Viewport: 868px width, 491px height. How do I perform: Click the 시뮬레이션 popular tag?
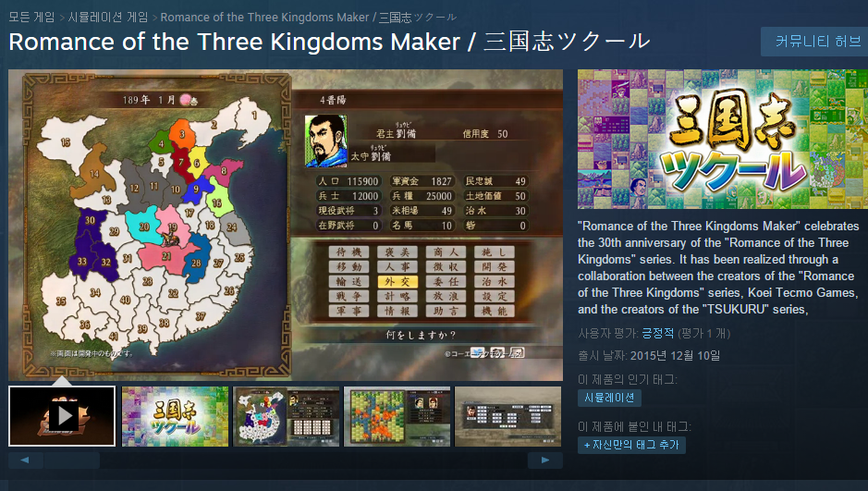(609, 398)
